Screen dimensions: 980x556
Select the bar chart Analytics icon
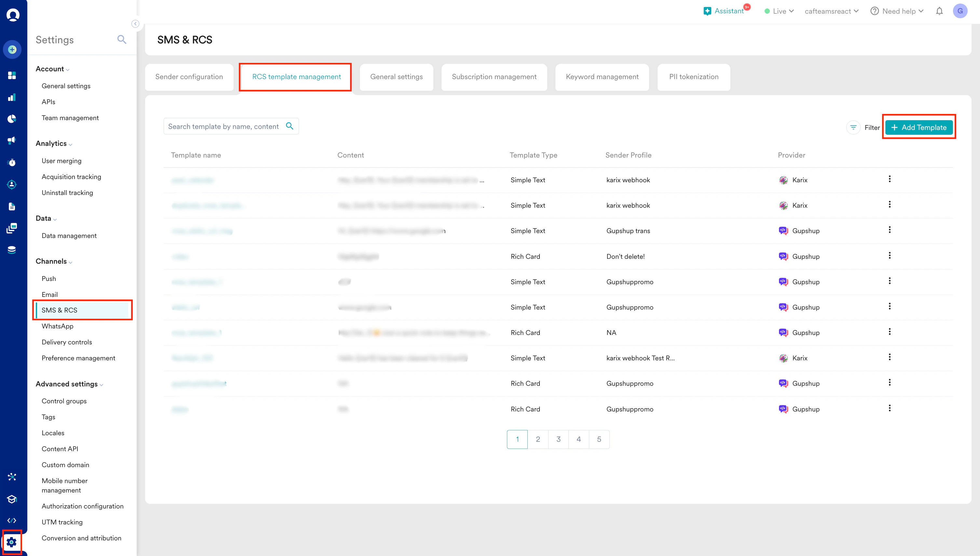click(12, 97)
